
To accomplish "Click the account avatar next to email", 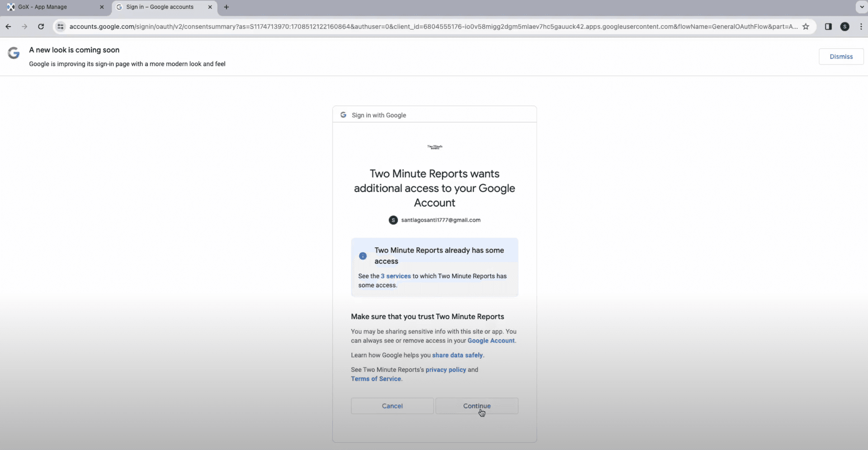I will pyautogui.click(x=393, y=220).
